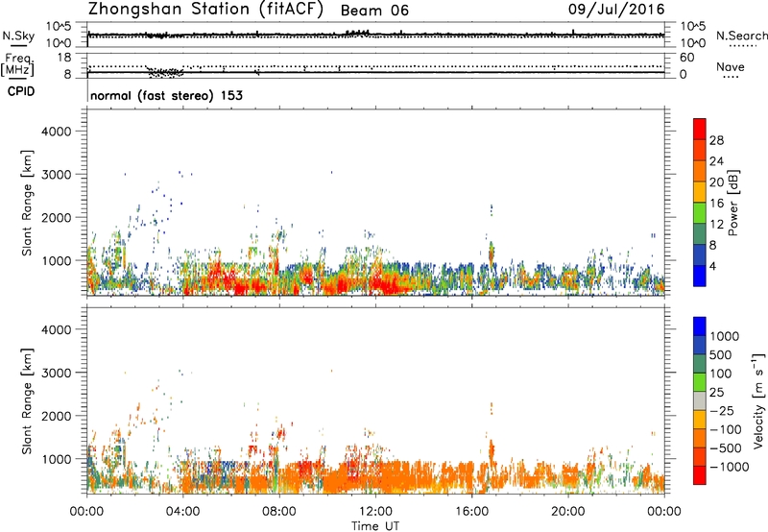Viewport: 768px width, 532px height.
Task: Select 'Slant Range [km]' label of power panel
Action: click(x=27, y=203)
